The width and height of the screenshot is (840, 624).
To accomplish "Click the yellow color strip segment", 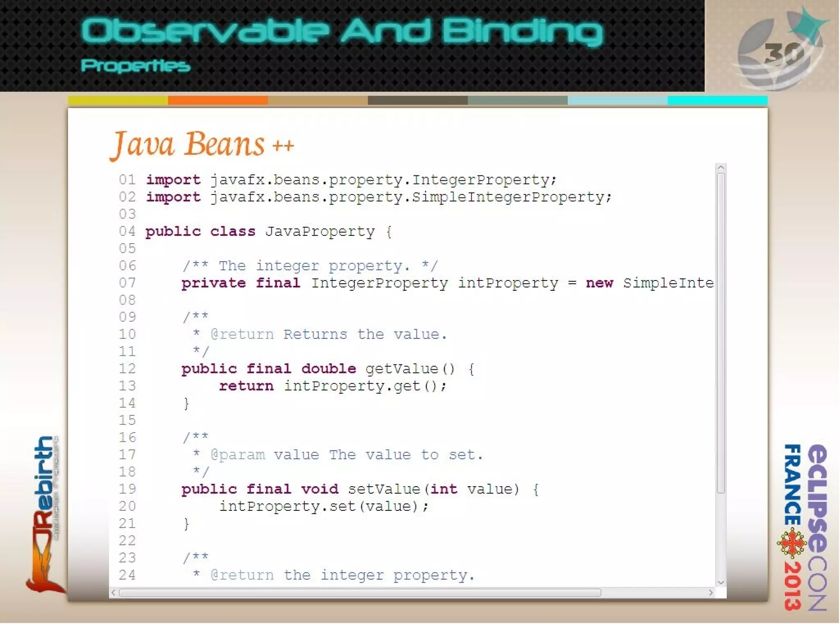I will (x=118, y=100).
